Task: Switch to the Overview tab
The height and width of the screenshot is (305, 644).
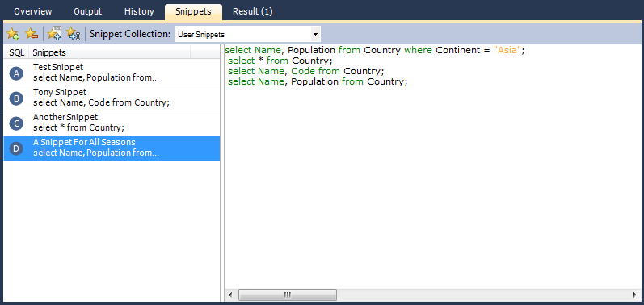Action: click(33, 11)
